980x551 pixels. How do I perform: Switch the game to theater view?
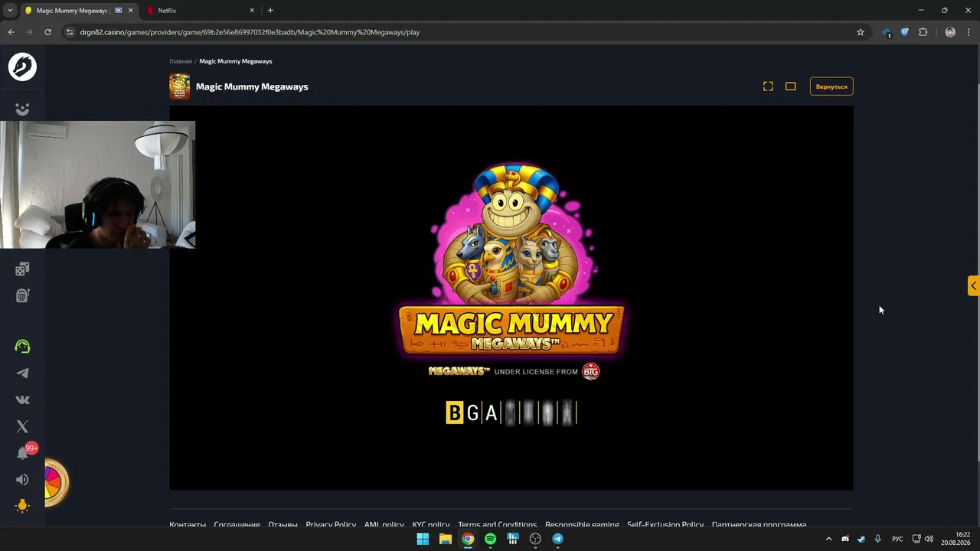coord(791,86)
